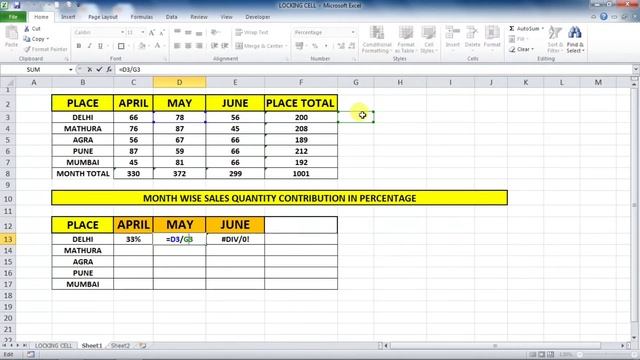
Task: Switch to the Data tab
Action: coord(171,17)
